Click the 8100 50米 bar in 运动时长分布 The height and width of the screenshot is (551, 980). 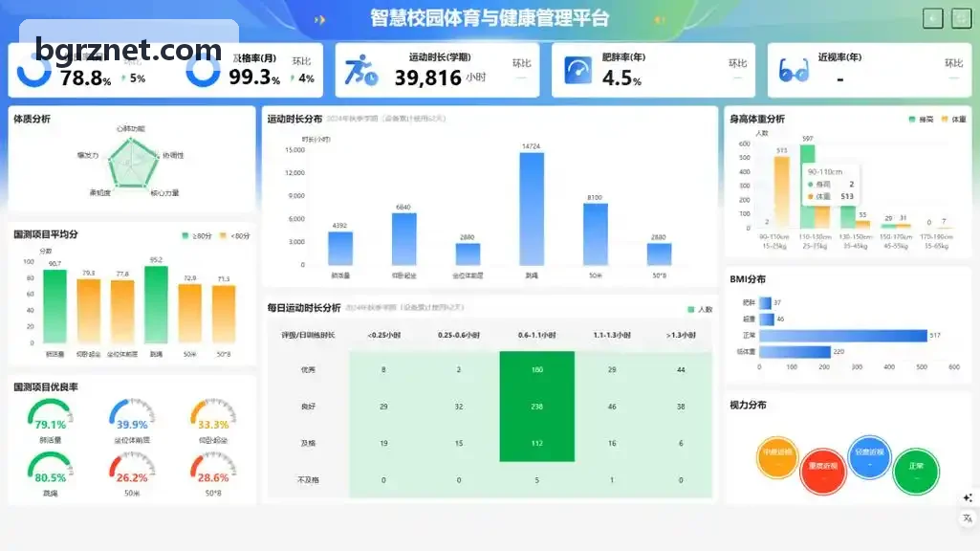tap(595, 234)
